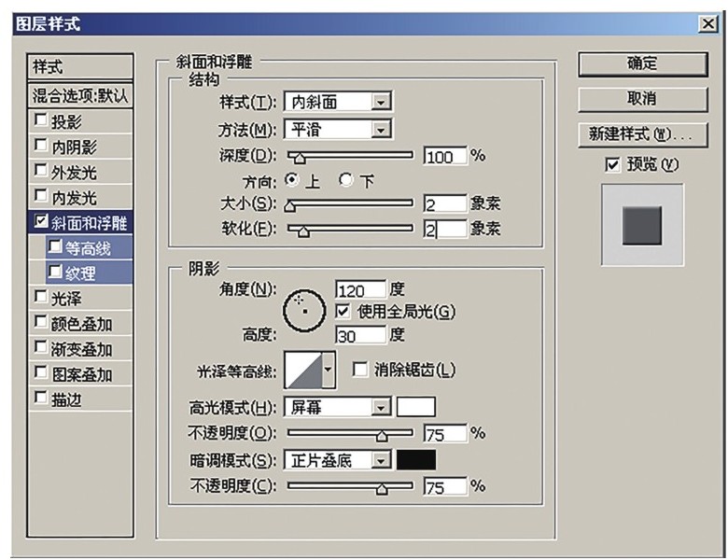The width and height of the screenshot is (728, 560).
Task: Click the 大小 size value field
Action: 445,203
